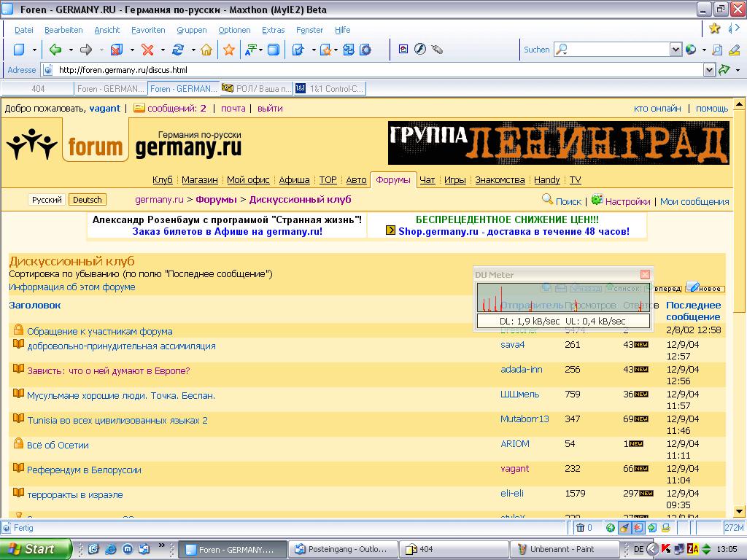Open thread 'Референдум в Белоруссии'
747x560 pixels.
[x=84, y=470]
